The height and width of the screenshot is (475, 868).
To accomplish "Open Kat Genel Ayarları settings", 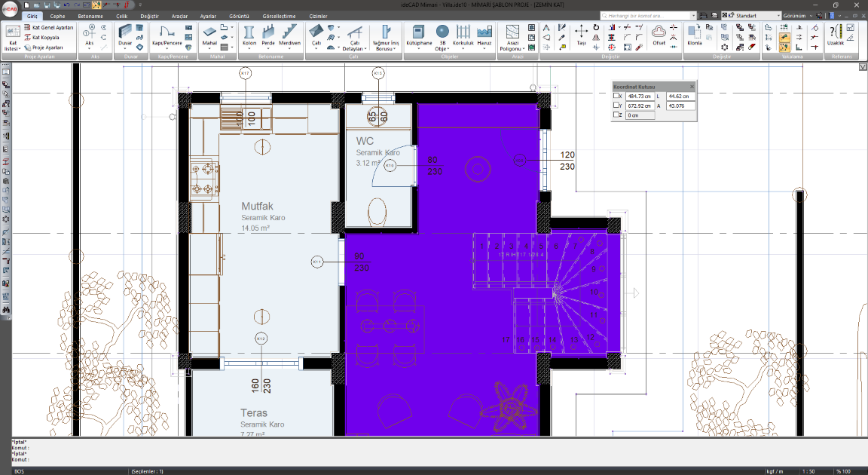I will [x=49, y=27].
